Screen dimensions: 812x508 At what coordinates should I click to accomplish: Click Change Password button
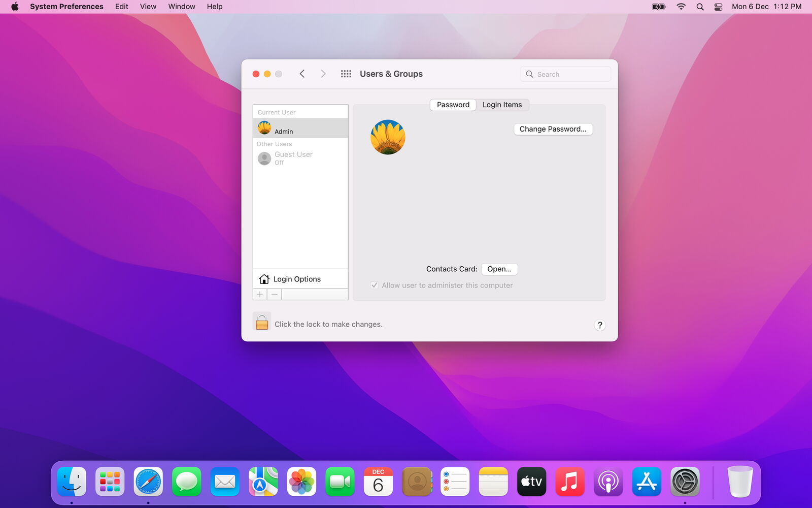pyautogui.click(x=553, y=129)
